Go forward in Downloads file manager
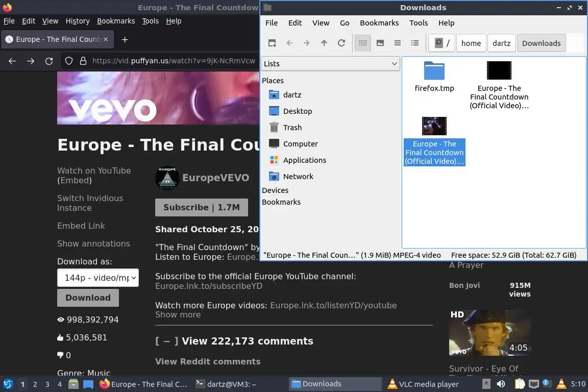Image resolution: width=588 pixels, height=392 pixels. coord(307,43)
